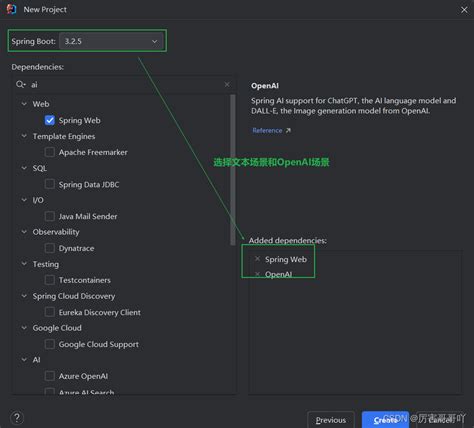Collapse the AI category chevron
474x428 pixels.
click(24, 360)
